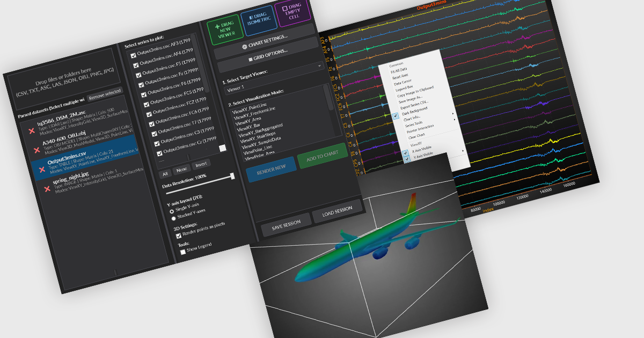Screen dimensions: 644x338
Task: Click the SAVE SESSION button
Action: coord(286,225)
